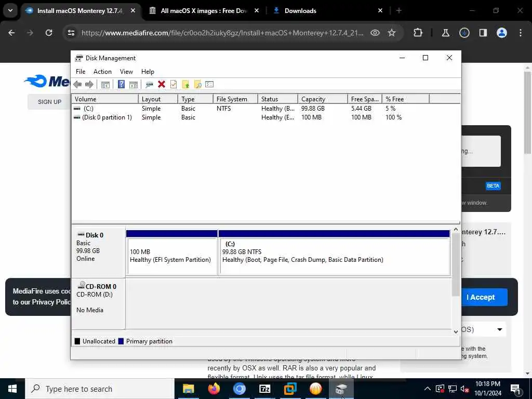Click the folder with green arrow toolbar icon
The image size is (532, 399).
click(x=185, y=85)
